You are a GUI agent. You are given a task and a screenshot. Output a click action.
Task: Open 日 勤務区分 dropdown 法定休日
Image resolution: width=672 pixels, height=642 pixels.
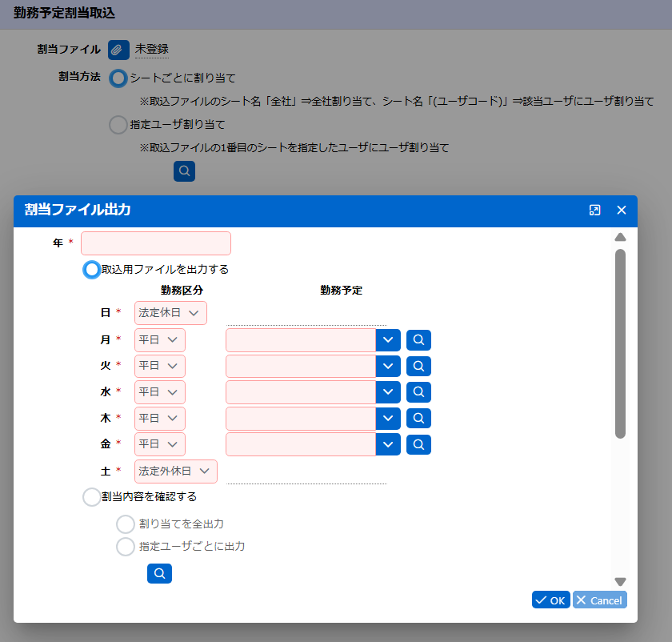pos(170,313)
